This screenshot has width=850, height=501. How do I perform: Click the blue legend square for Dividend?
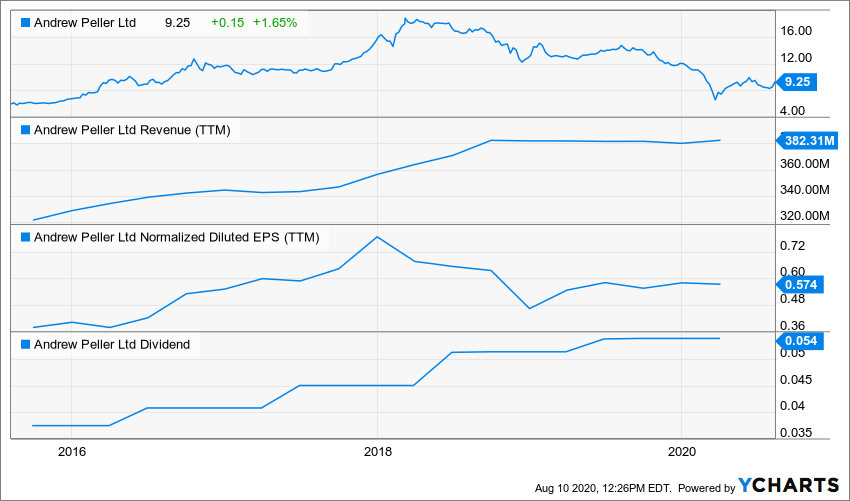(25, 345)
